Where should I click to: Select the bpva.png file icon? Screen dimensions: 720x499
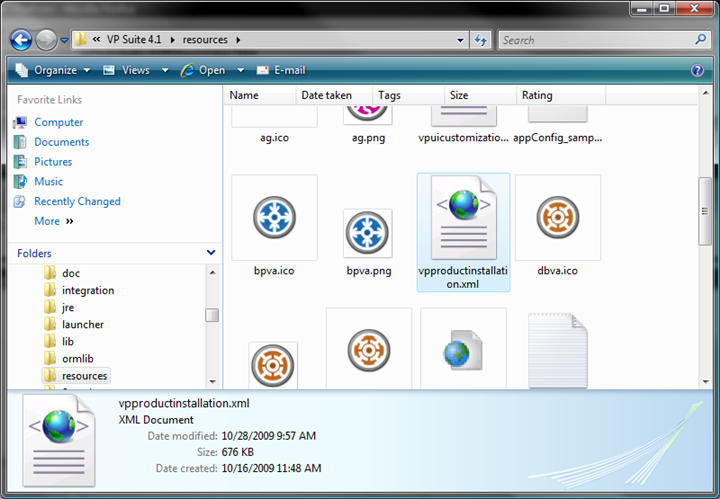(367, 233)
